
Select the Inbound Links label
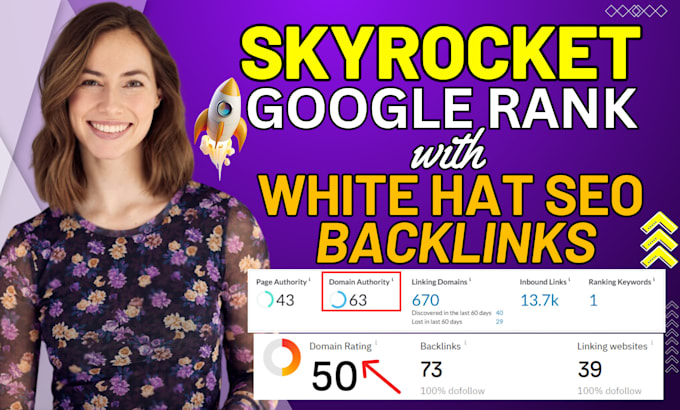click(543, 282)
